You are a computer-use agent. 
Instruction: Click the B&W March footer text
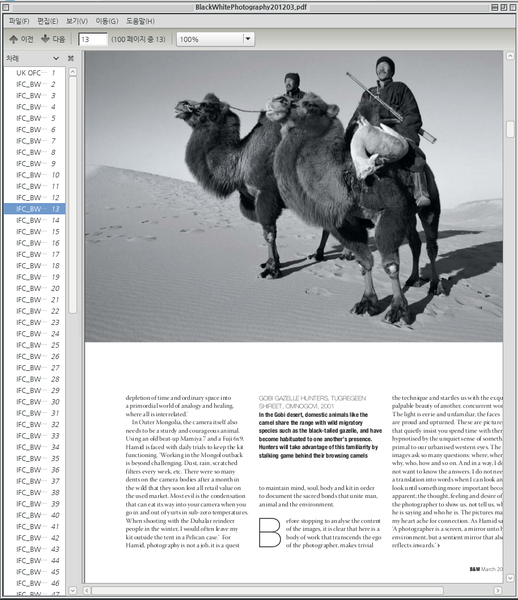pyautogui.click(x=486, y=569)
